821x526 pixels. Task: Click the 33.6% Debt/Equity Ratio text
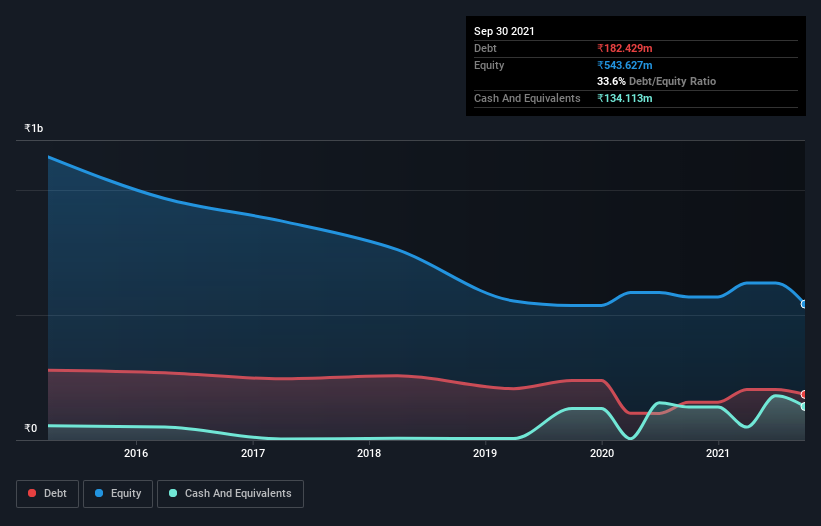point(657,81)
